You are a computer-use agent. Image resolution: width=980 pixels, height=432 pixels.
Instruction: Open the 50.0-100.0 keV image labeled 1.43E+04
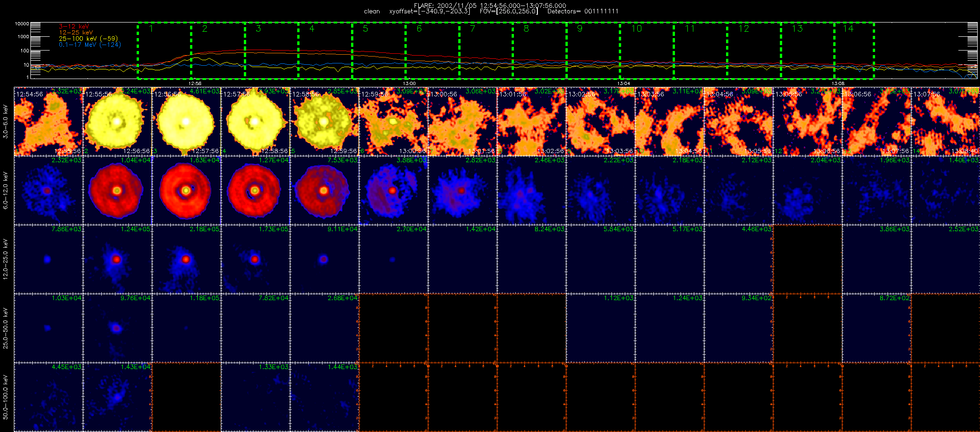pyautogui.click(x=117, y=397)
